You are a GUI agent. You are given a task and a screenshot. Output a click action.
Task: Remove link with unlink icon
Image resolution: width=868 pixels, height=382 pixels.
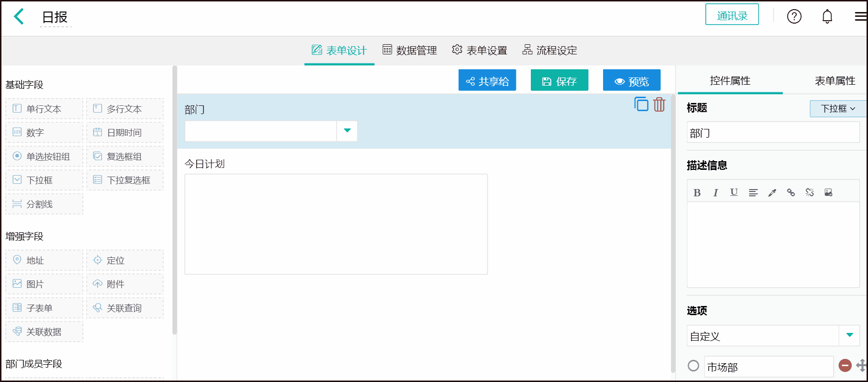coord(810,192)
